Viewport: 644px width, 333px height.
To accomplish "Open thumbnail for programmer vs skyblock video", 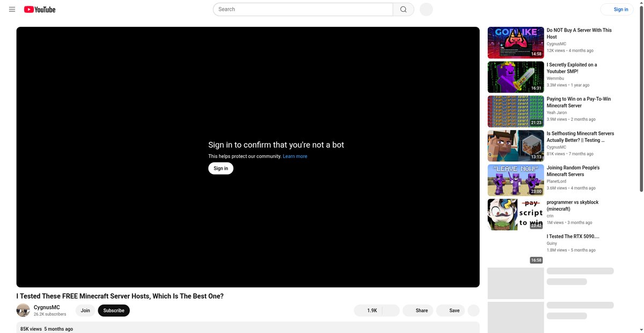I will click(516, 214).
